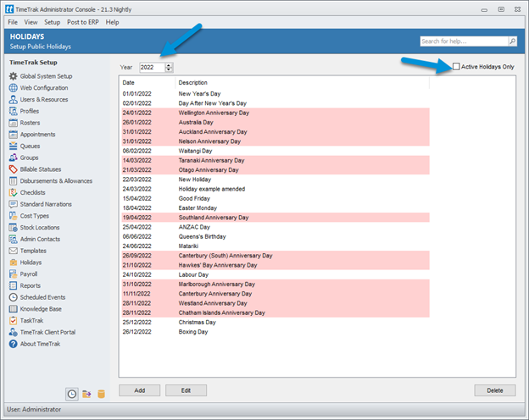Open the Setup menu
The image size is (529, 420).
point(53,22)
